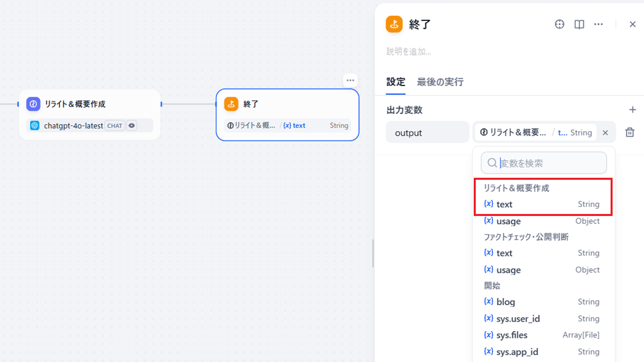Add a new output variable with plus icon
644x362 pixels.
click(632, 110)
